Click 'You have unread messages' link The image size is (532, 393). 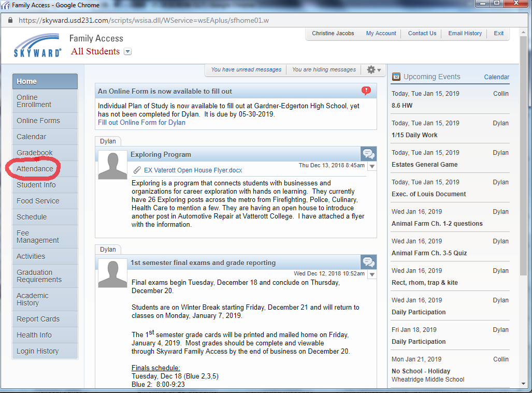pyautogui.click(x=246, y=69)
